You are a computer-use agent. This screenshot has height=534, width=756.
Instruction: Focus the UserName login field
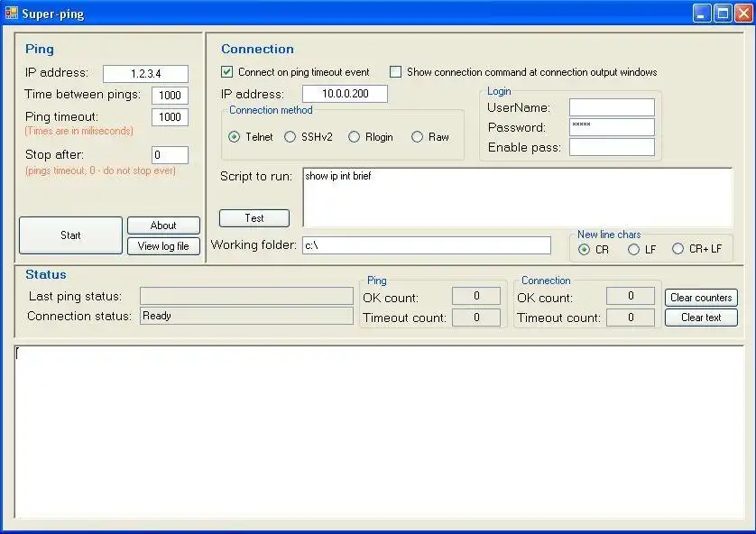pos(612,107)
